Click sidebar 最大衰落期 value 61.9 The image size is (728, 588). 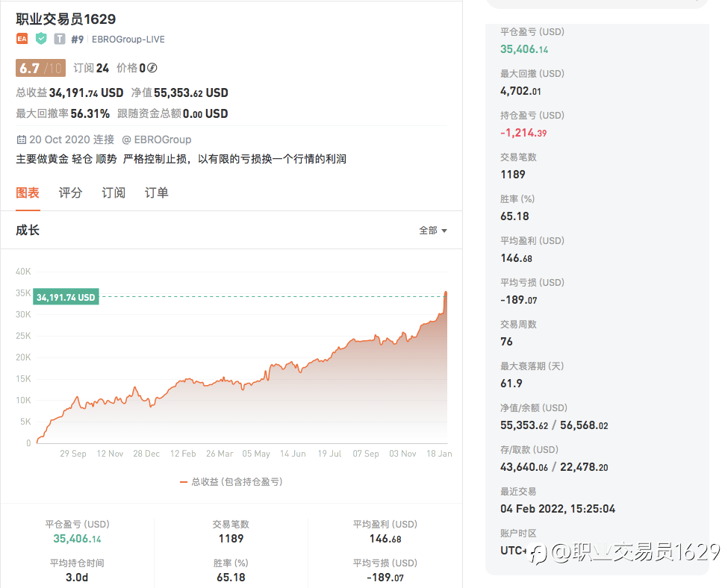pos(511,384)
